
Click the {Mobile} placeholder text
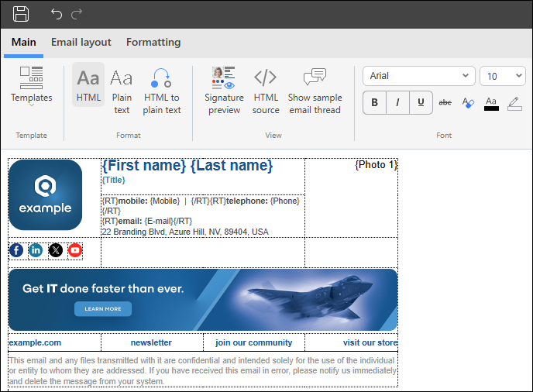tap(164, 201)
